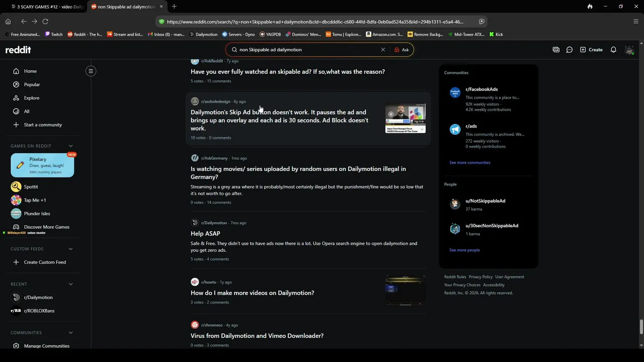The height and width of the screenshot is (362, 644).
Task: Open the Privacy Policy footer link
Action: 480,277
